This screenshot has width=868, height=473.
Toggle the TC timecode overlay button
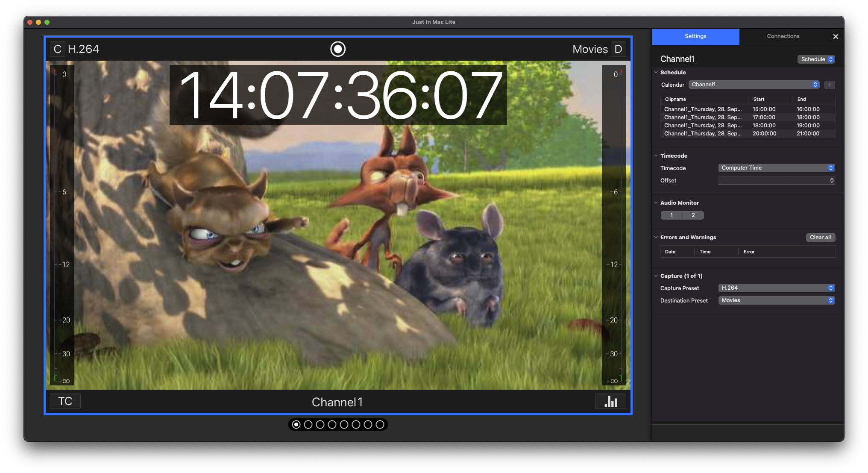[x=65, y=401]
